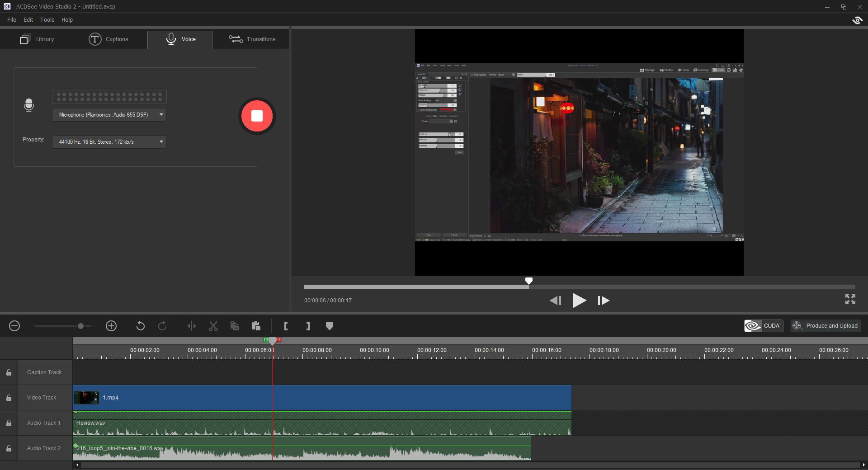The width and height of the screenshot is (868, 470).
Task: Enter full screen preview mode
Action: [x=850, y=299]
